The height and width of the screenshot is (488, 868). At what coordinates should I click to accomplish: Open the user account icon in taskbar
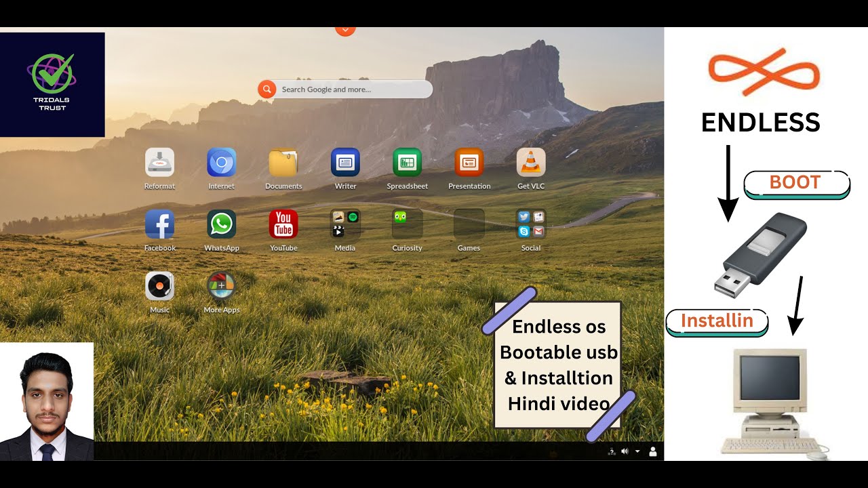(x=653, y=451)
